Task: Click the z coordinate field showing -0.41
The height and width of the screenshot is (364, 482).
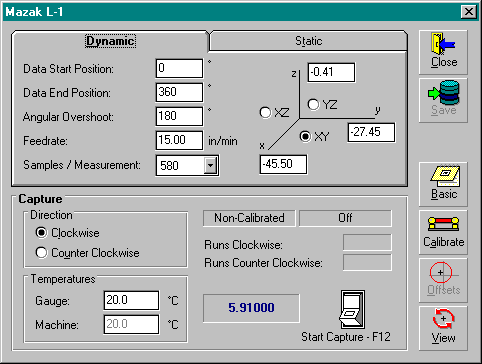Action: click(x=331, y=72)
